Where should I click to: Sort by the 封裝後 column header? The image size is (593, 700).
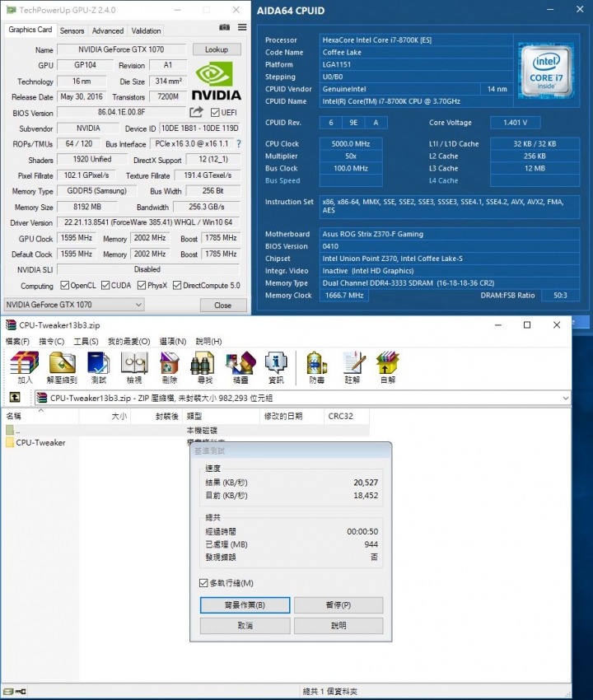[156, 416]
